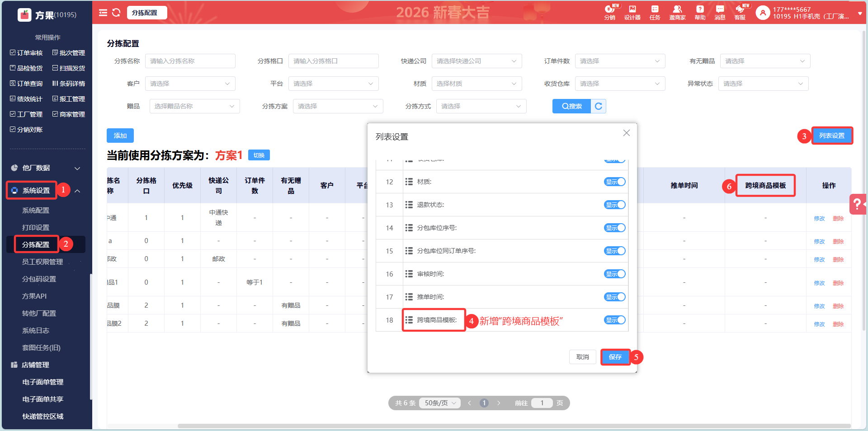Open 订单审核 in the sidebar
Screen dimensions: 868x431
coord(26,53)
